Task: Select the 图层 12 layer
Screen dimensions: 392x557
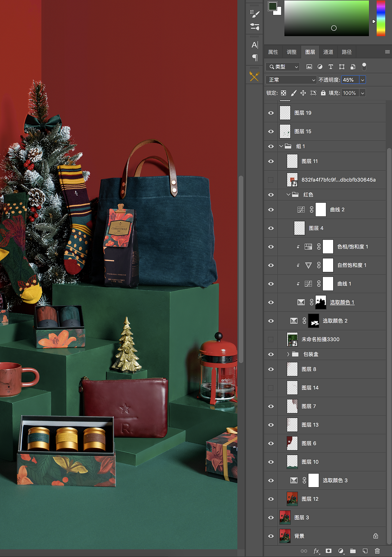Action: [325, 499]
